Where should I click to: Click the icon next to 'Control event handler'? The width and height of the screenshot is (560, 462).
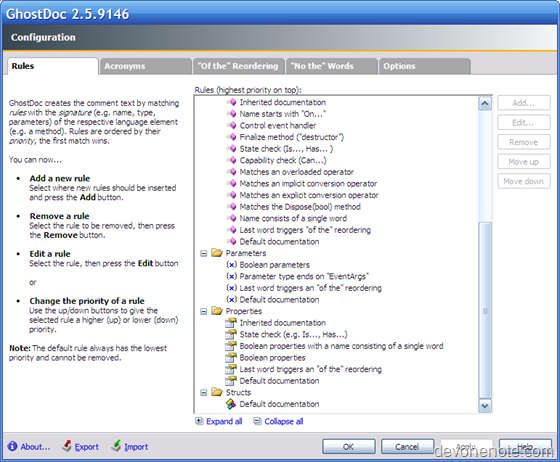pyautogui.click(x=232, y=126)
